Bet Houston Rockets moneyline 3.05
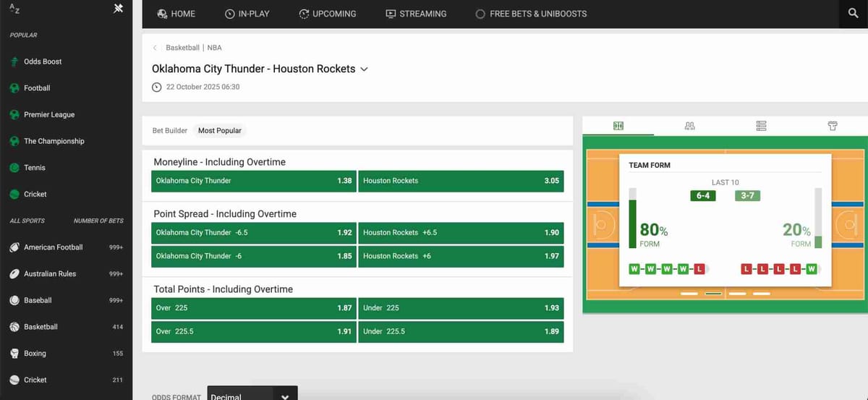 pos(461,181)
